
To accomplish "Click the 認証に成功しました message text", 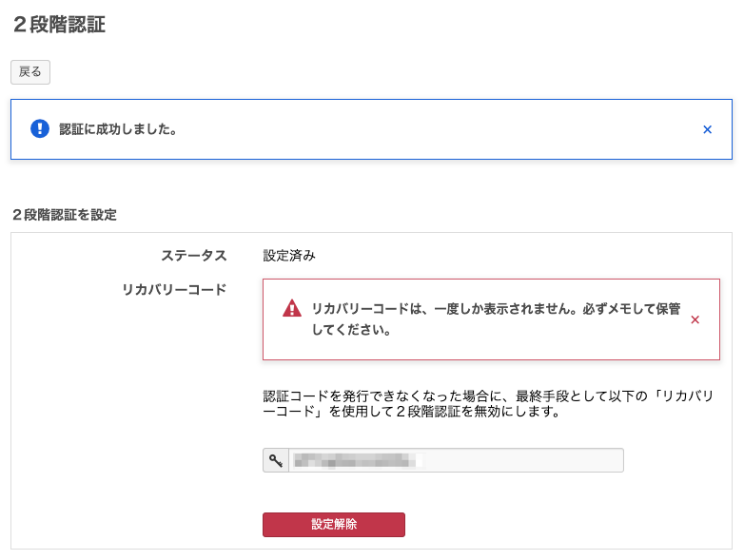I will click(x=118, y=129).
